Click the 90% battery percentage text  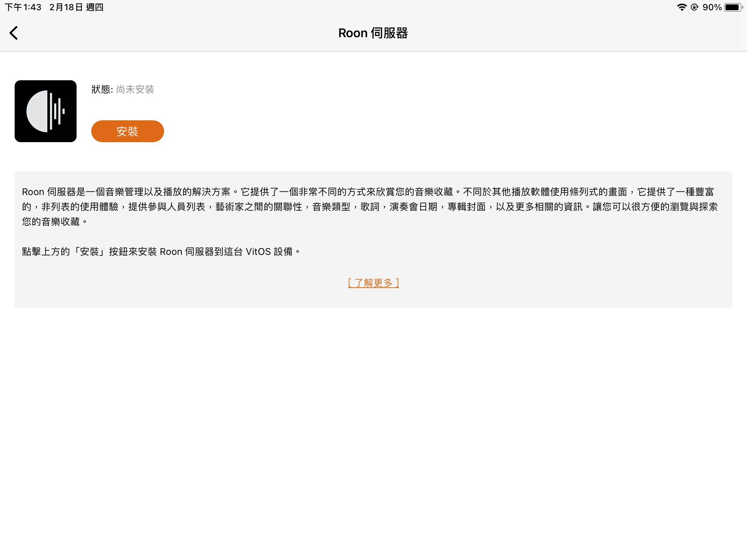click(712, 7)
